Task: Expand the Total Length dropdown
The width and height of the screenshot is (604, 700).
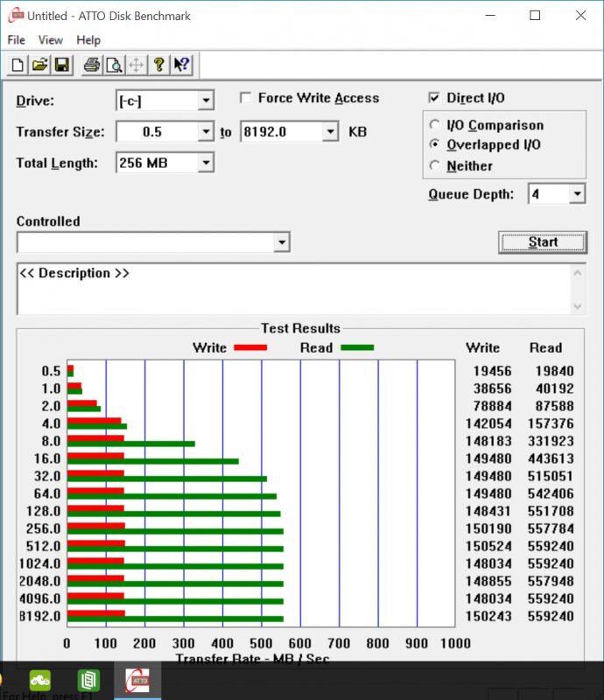Action: (x=206, y=163)
